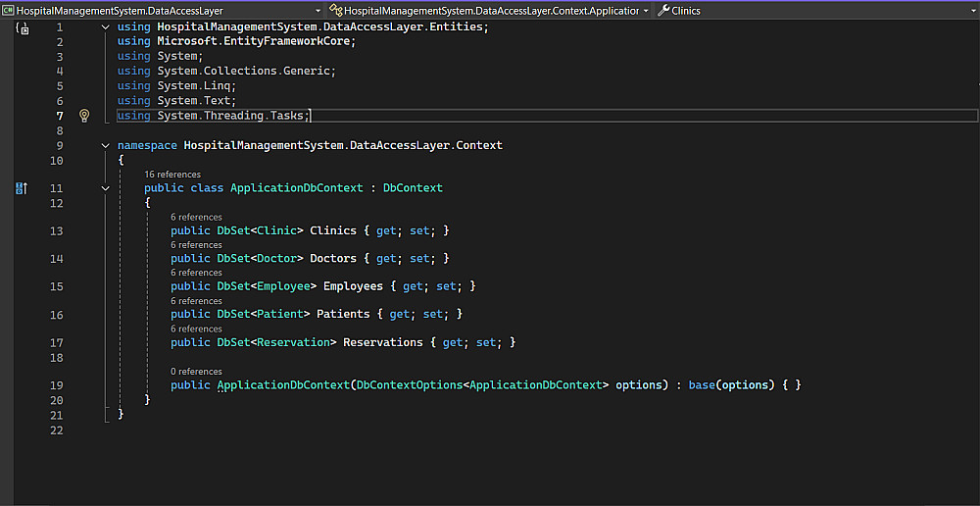Click the lightbulb quick actions icon
The height and width of the screenshot is (506, 980).
pos(84,116)
